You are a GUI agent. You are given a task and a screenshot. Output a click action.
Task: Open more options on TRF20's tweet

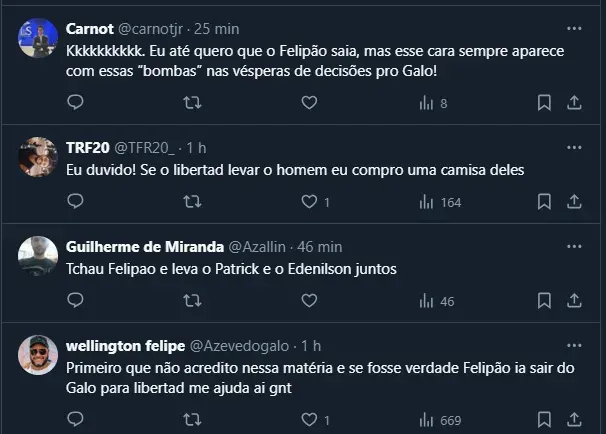[x=574, y=147]
